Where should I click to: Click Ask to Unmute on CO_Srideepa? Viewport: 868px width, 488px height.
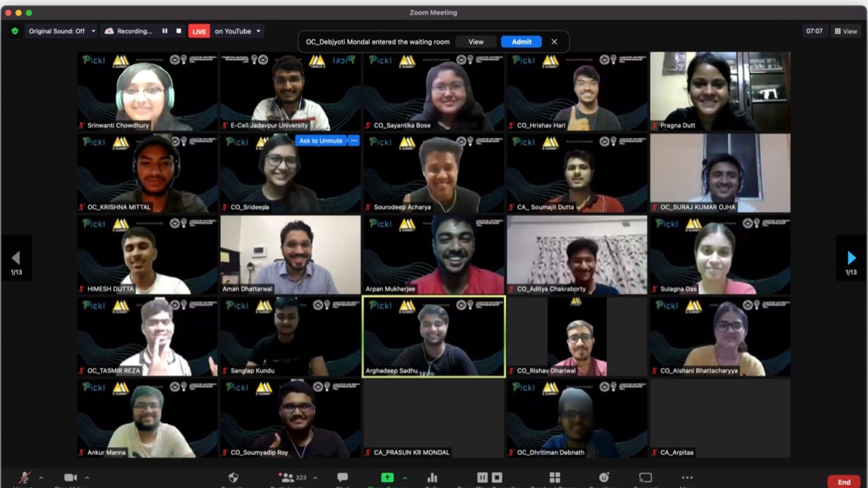[321, 141]
